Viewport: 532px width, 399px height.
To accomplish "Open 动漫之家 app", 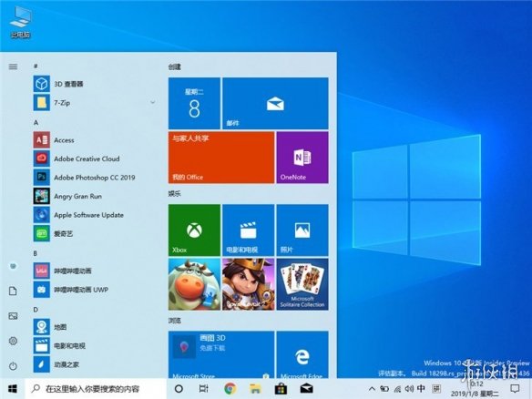I will [92, 364].
